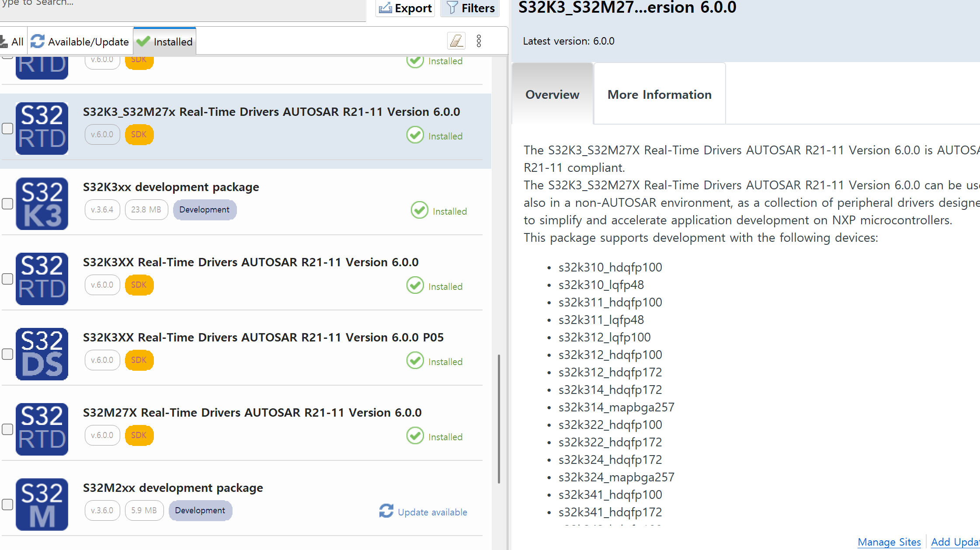Check the S32M27X Real-Time Drivers checkbox
This screenshot has width=980, height=550.
click(x=7, y=429)
